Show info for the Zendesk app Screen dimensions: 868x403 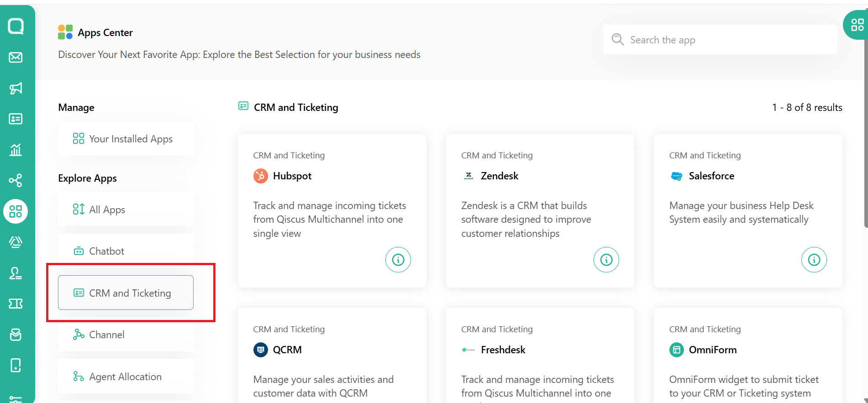coord(606,260)
